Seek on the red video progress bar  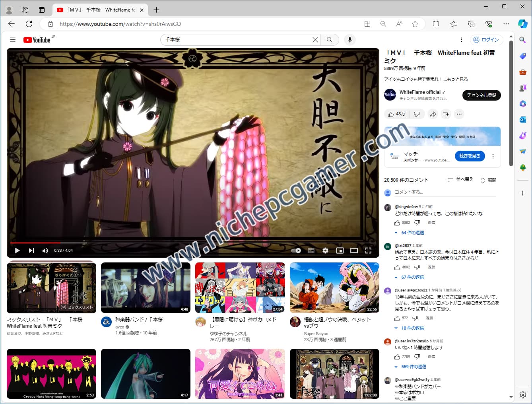pos(193,243)
